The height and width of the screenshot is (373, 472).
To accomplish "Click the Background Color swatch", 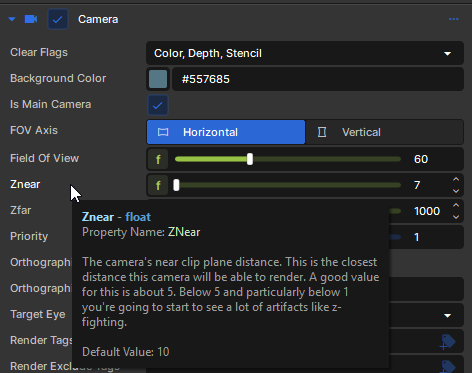I will click(158, 79).
